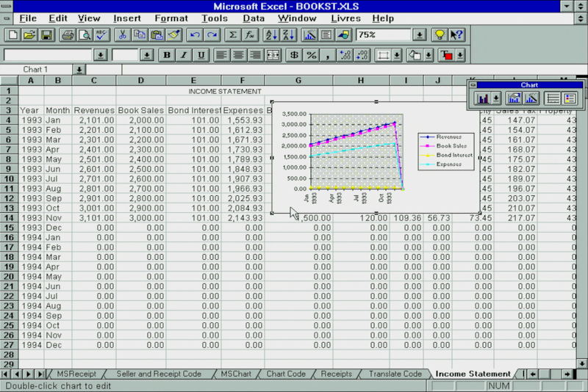Toggle Bold formatting button
The width and height of the screenshot is (588, 392).
pos(167,55)
